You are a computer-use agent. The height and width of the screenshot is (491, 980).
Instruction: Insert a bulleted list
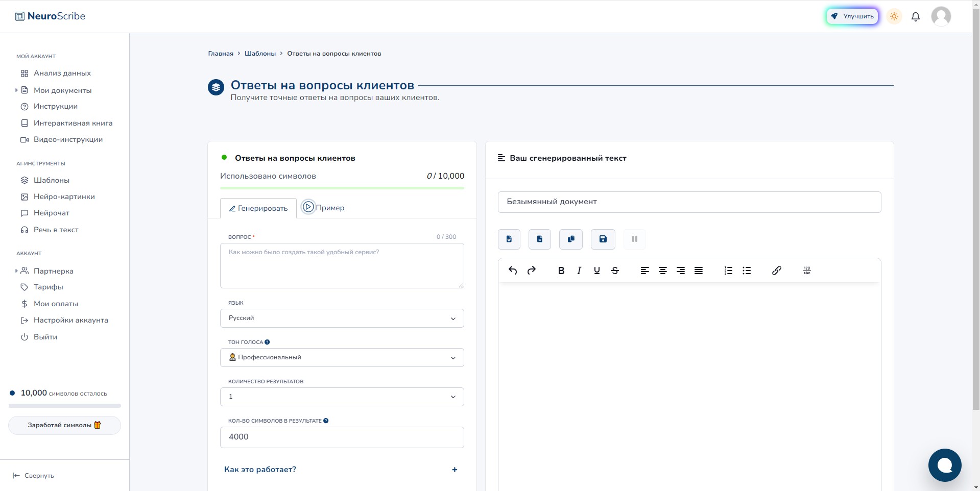pos(747,271)
